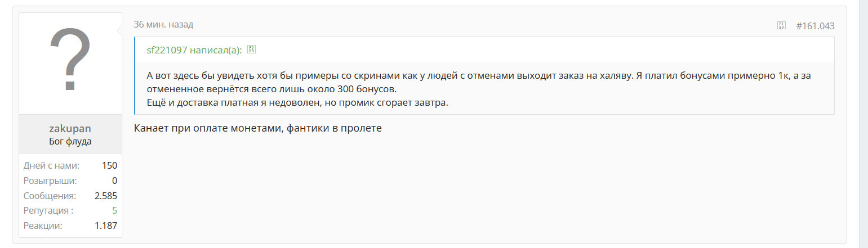Open zakupan's message count 2.585

pos(105,196)
